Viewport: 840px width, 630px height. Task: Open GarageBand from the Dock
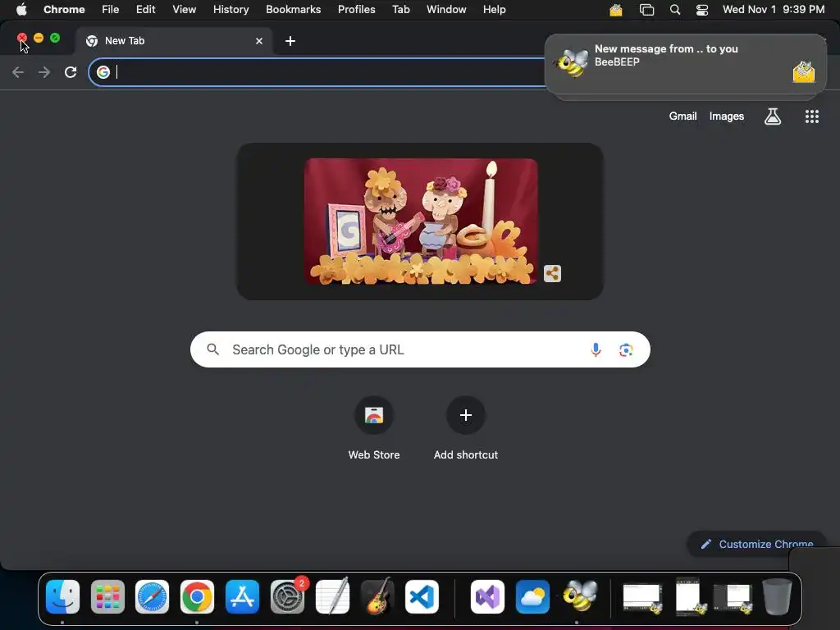pyautogui.click(x=377, y=596)
